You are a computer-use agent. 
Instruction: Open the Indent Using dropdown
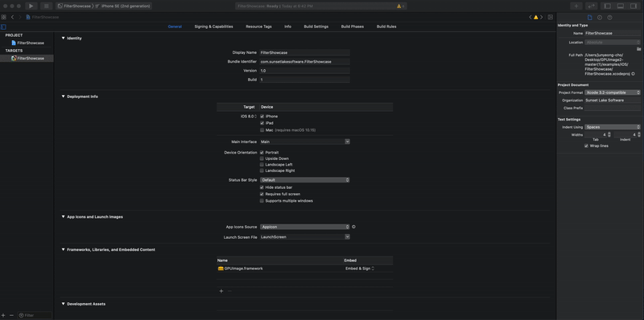613,127
